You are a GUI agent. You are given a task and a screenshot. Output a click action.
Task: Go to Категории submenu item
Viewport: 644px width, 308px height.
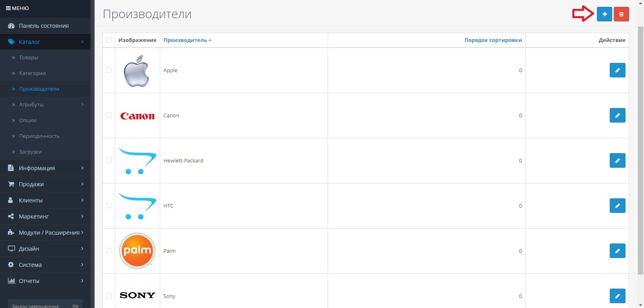[32, 73]
